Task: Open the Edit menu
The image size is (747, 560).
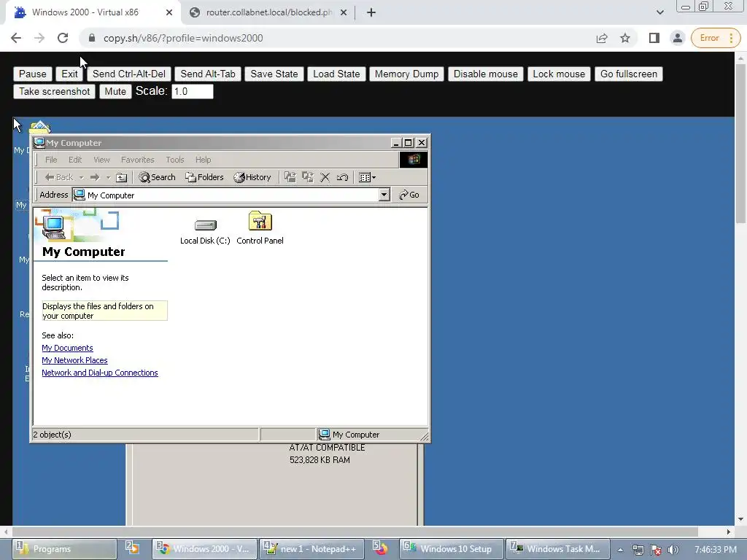Action: pyautogui.click(x=75, y=160)
